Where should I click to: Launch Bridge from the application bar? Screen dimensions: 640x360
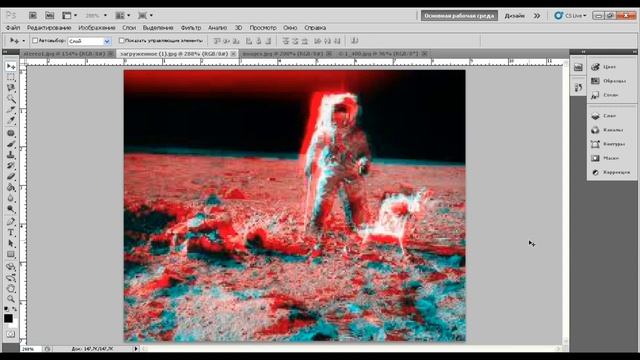(x=33, y=16)
